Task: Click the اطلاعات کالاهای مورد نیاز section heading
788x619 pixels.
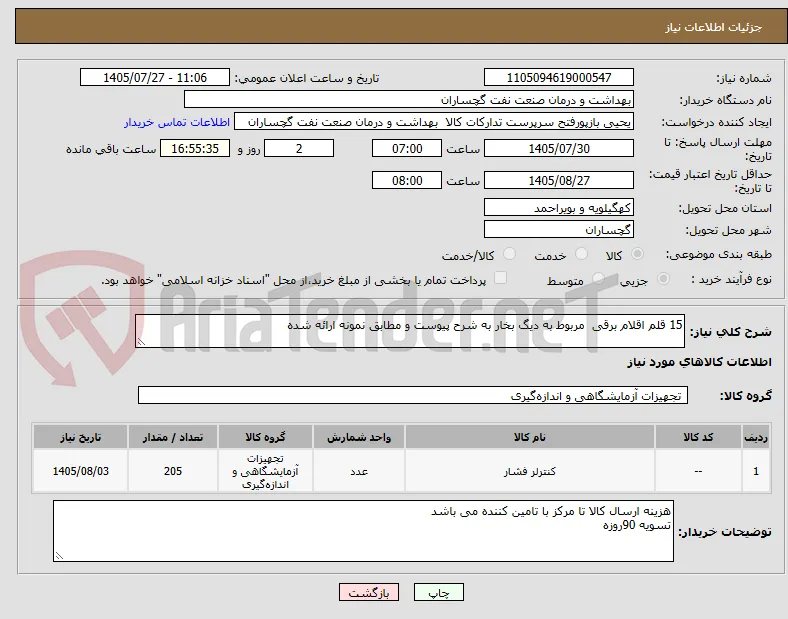Action: (699, 362)
